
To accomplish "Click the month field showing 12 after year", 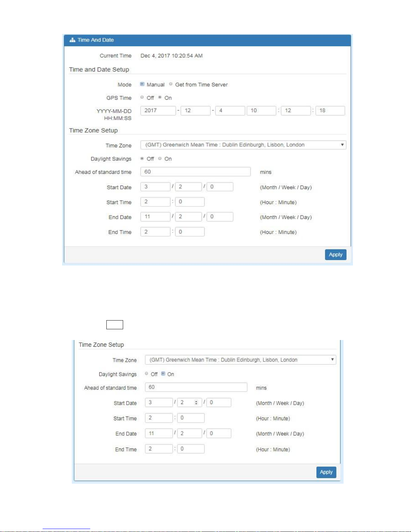I will [196, 110].
